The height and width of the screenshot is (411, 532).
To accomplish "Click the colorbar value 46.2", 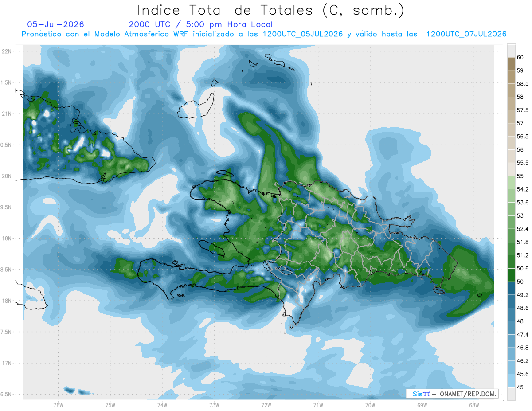I will coord(522,361).
